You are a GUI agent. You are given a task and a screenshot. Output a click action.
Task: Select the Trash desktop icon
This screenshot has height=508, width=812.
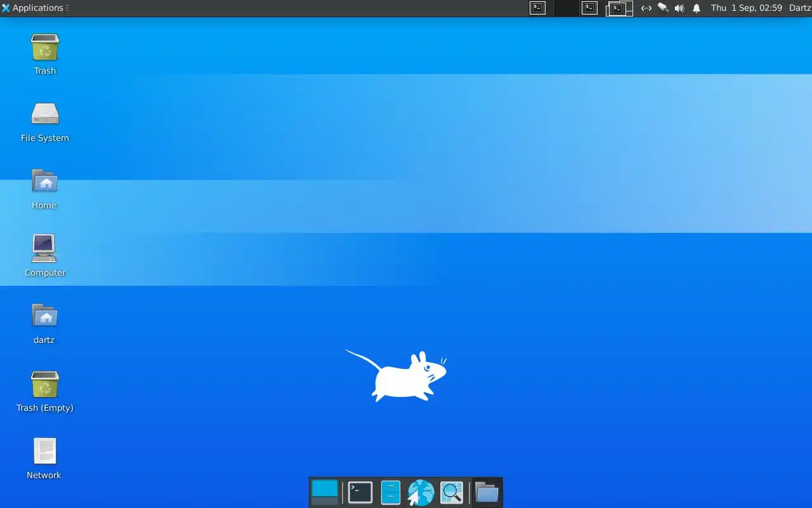point(45,48)
